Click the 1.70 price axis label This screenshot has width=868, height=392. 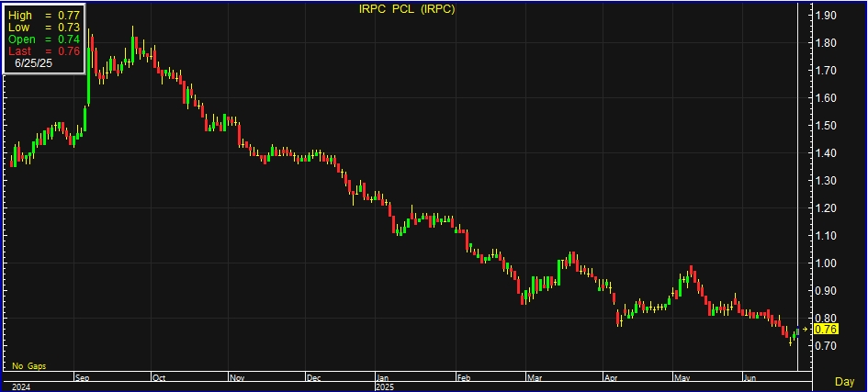pyautogui.click(x=826, y=71)
